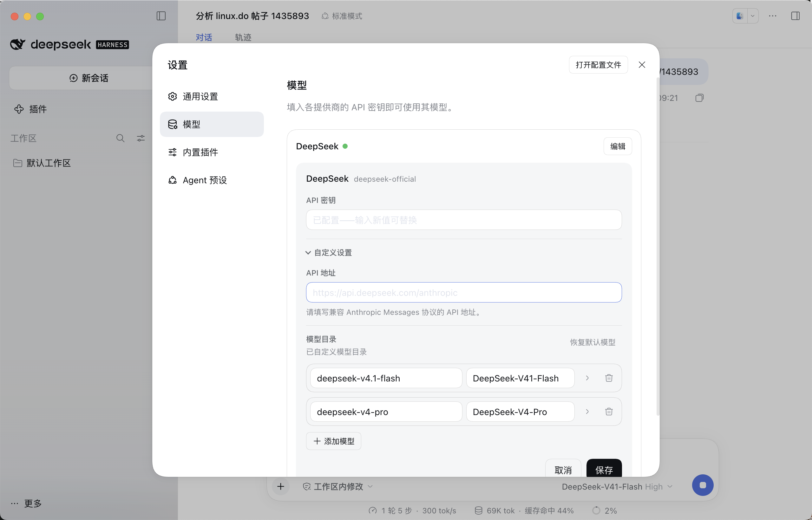Open 内置插件 settings section

pyautogui.click(x=212, y=152)
